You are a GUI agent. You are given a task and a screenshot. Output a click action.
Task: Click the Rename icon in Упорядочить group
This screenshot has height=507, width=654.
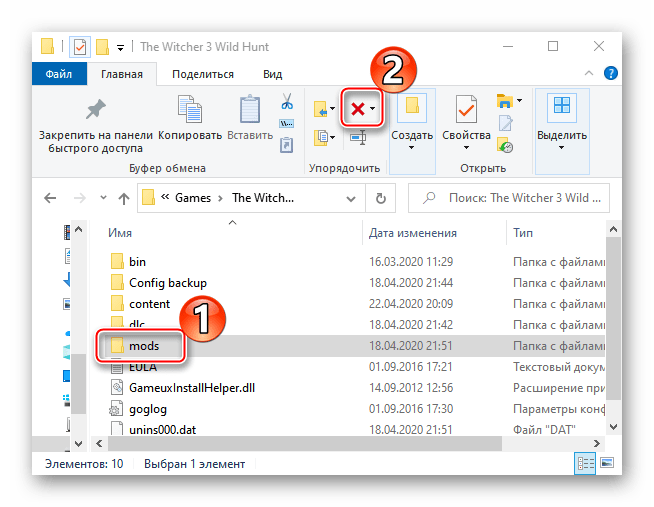[358, 137]
